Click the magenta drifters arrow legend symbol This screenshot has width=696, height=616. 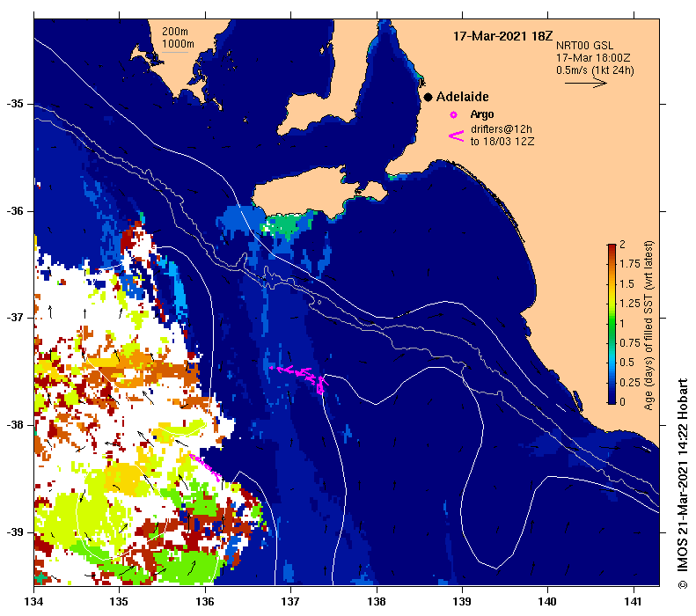pos(456,136)
